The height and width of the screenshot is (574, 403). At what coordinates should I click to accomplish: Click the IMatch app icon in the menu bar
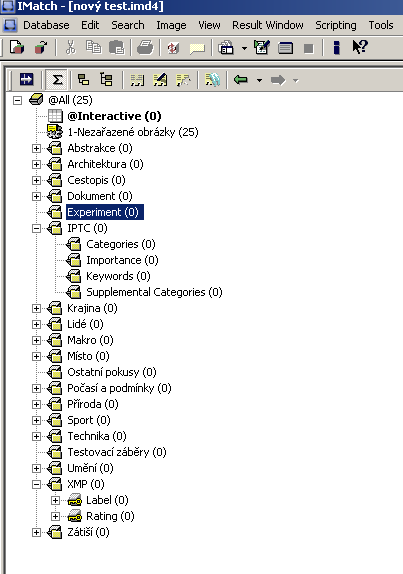[10, 25]
